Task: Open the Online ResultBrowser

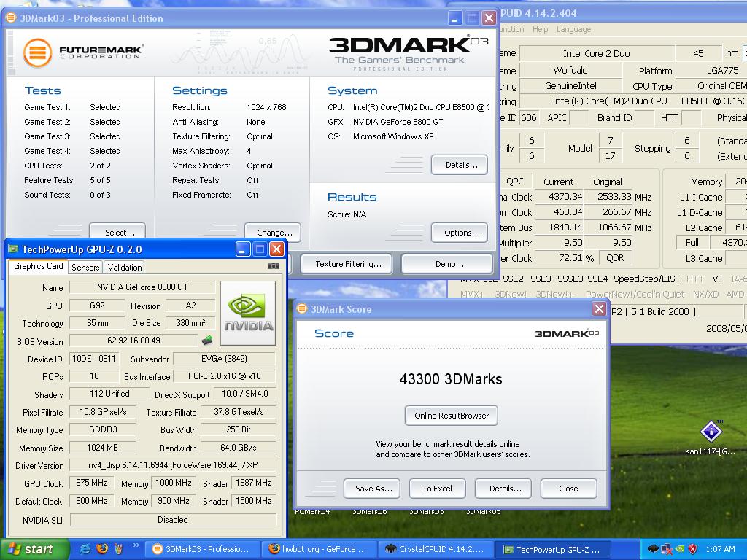Action: click(451, 415)
